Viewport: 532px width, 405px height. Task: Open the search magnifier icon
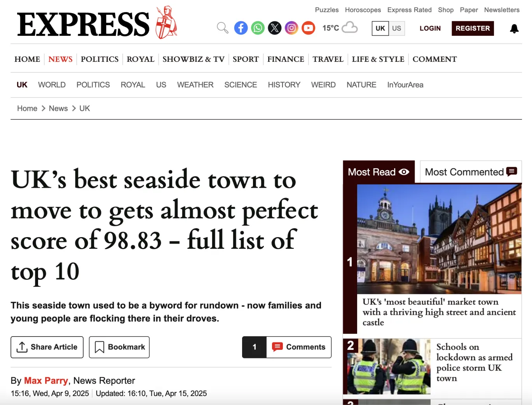(x=222, y=28)
